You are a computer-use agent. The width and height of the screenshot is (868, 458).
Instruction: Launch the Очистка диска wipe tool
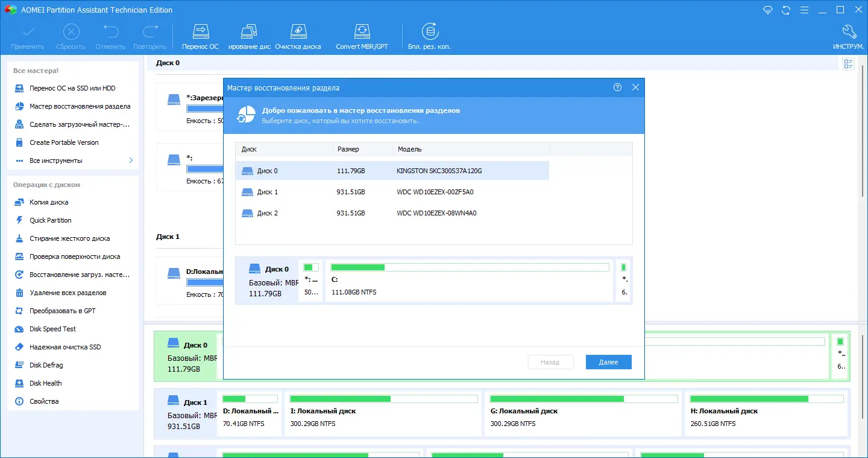click(298, 37)
